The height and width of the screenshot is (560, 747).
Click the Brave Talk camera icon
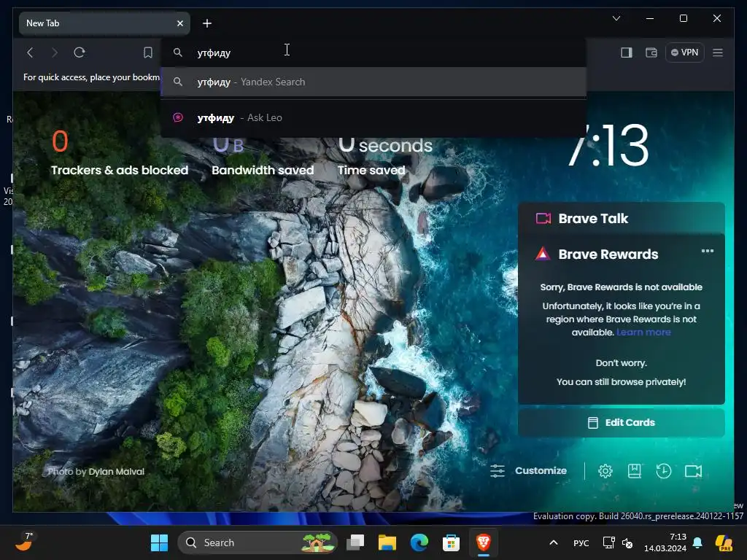point(543,219)
